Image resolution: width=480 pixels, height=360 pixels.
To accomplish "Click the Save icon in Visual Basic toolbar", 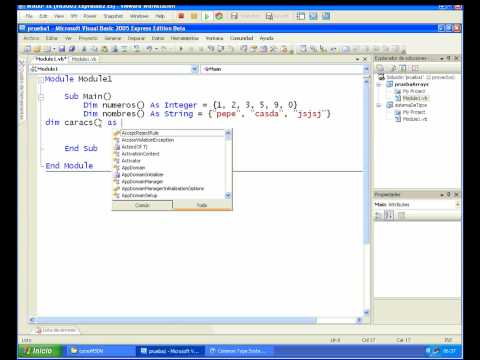I will coord(62,49).
